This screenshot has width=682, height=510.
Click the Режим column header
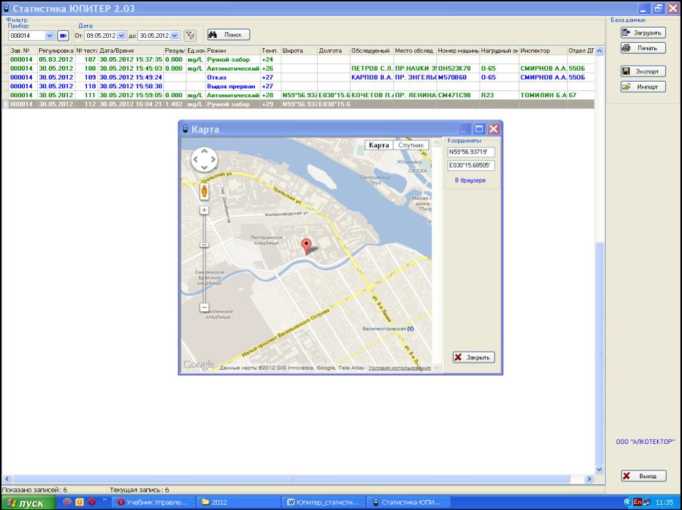[x=233, y=51]
